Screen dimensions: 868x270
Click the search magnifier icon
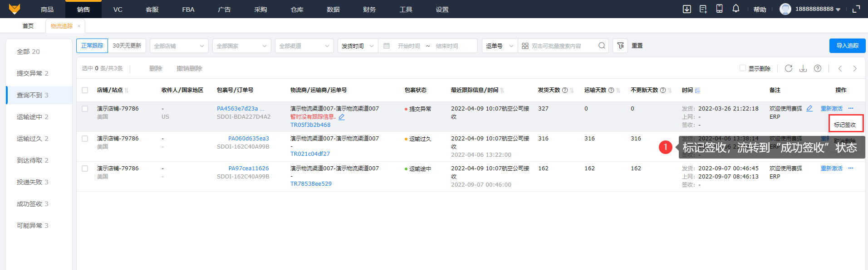(602, 46)
